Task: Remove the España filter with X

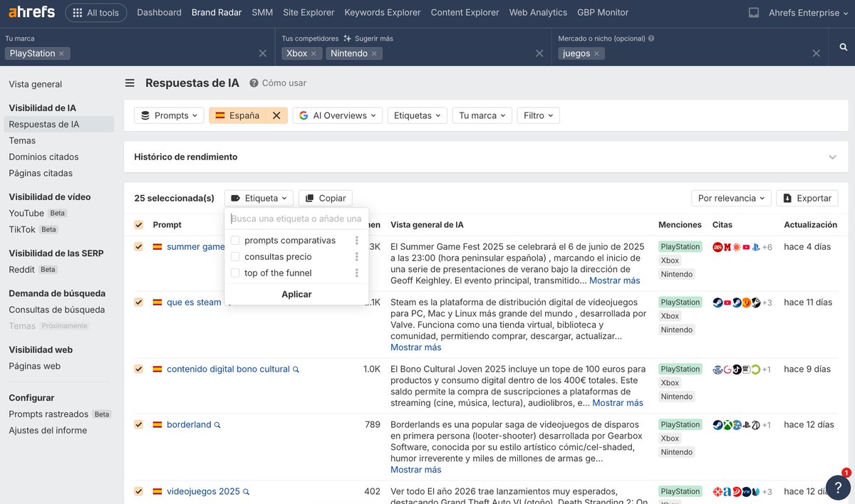Action: (x=276, y=115)
